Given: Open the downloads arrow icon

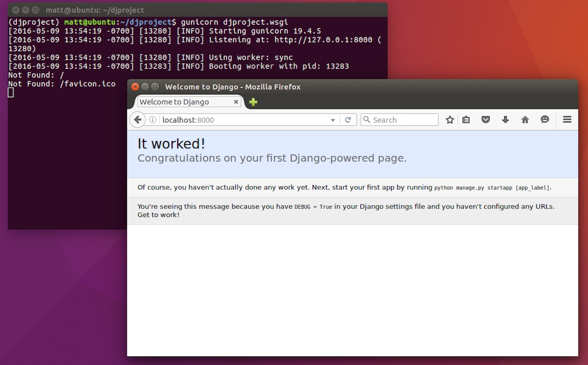Looking at the screenshot, I should pos(505,120).
